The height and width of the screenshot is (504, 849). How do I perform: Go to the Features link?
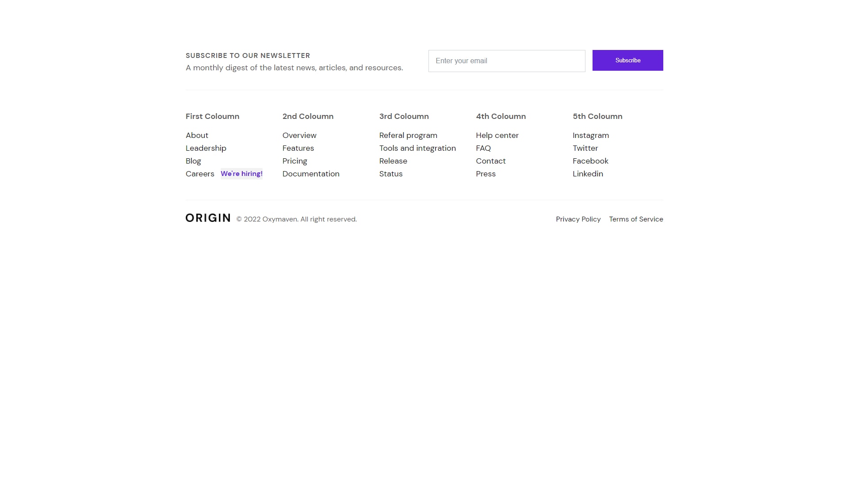(298, 148)
